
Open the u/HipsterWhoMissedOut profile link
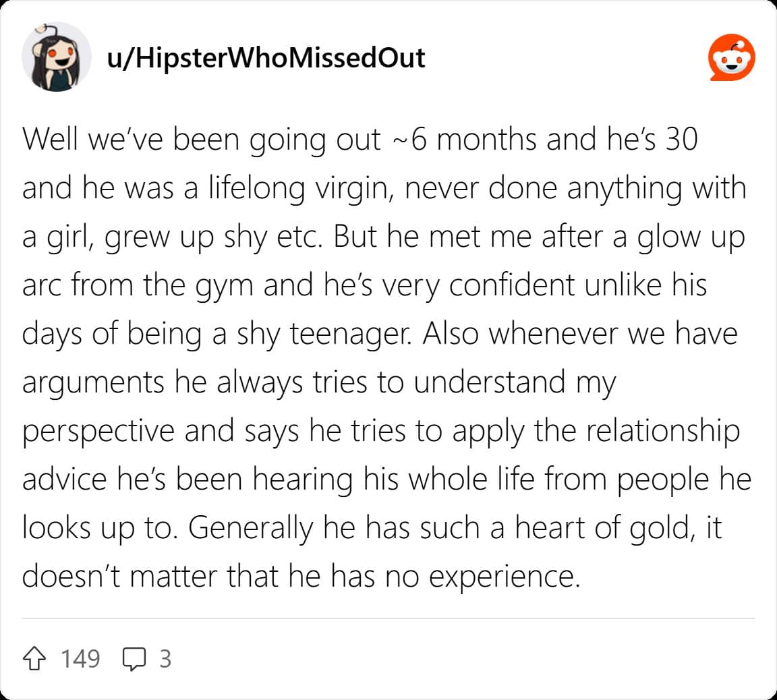pos(266,58)
